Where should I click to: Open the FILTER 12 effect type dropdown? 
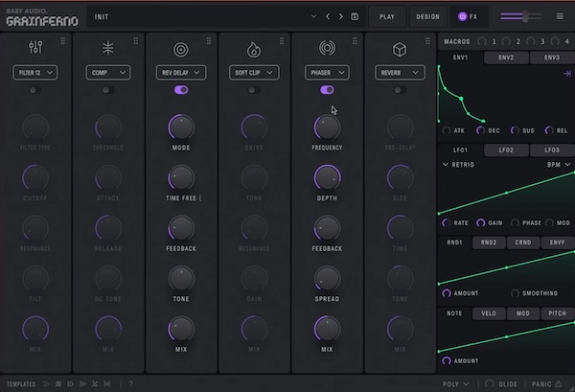35,73
